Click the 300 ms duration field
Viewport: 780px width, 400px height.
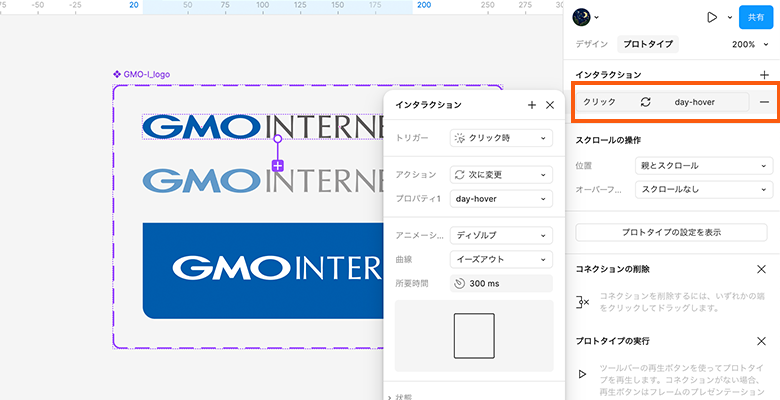[x=501, y=284]
